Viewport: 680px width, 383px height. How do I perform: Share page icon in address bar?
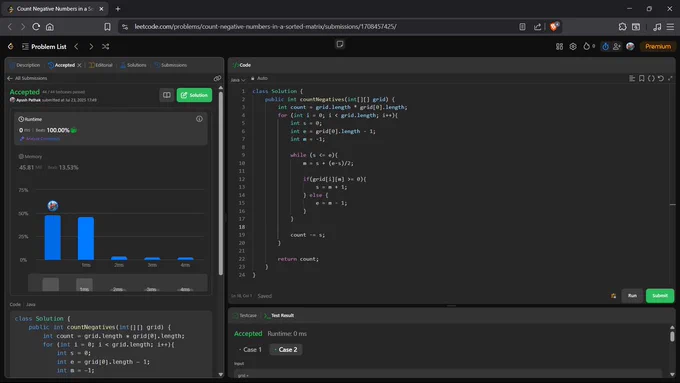[x=537, y=27]
